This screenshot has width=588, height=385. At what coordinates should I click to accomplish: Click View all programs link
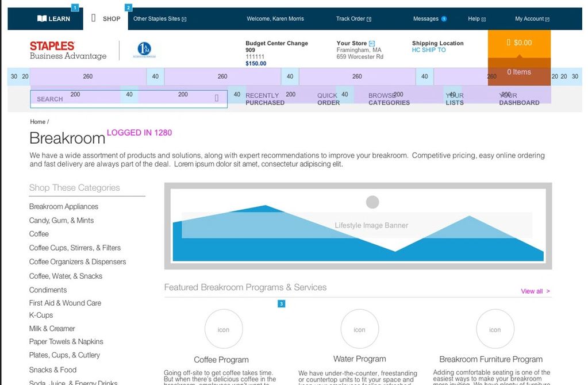tap(535, 291)
